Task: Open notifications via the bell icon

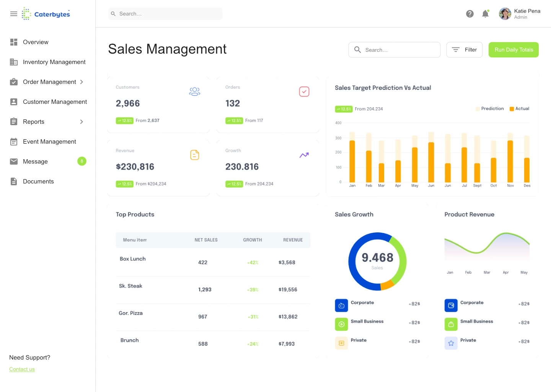Action: 485,13
